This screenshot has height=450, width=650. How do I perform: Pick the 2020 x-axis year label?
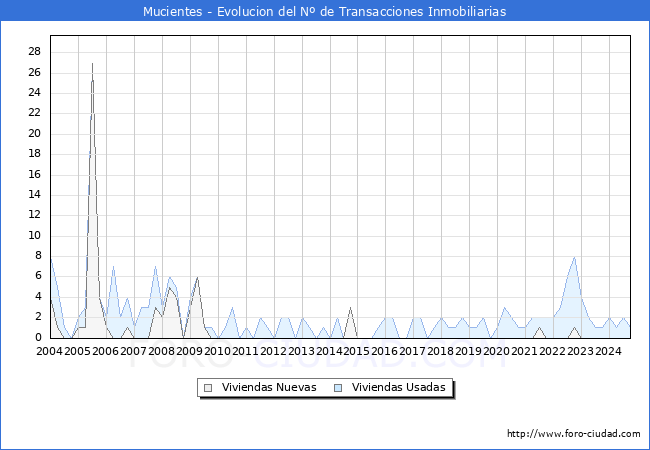tap(496, 351)
